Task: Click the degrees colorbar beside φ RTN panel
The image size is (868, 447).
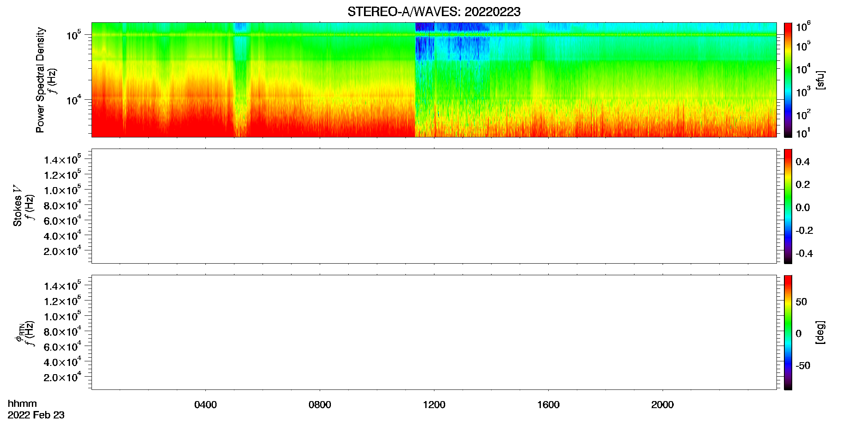Action: [788, 332]
